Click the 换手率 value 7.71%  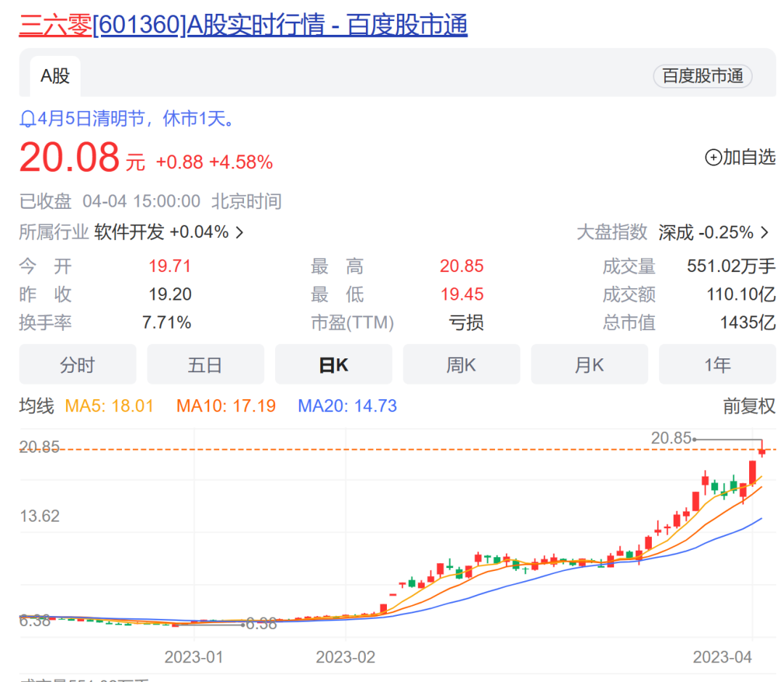coord(166,322)
